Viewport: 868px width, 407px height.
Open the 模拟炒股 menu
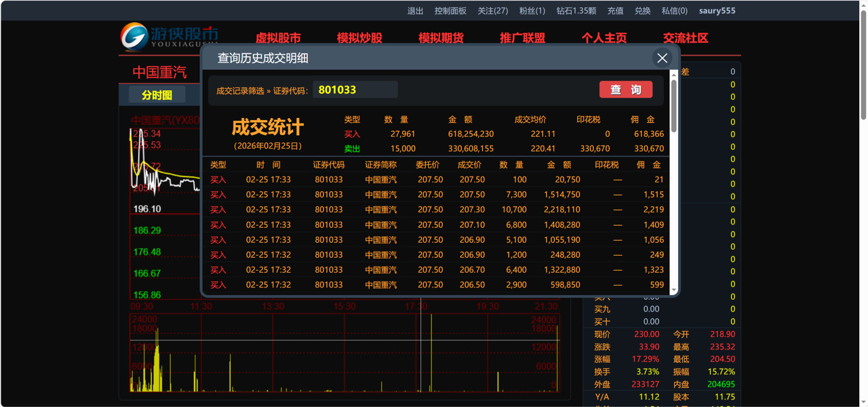pyautogui.click(x=359, y=38)
